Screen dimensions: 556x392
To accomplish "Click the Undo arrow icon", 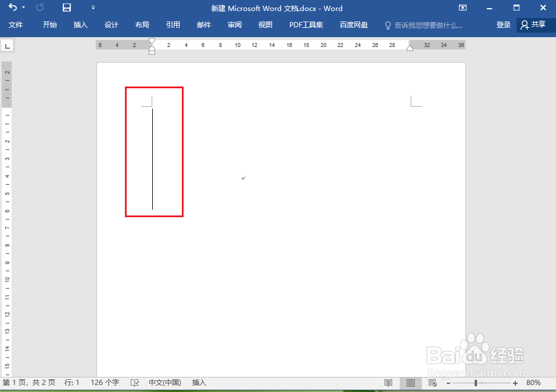I will click(14, 8).
